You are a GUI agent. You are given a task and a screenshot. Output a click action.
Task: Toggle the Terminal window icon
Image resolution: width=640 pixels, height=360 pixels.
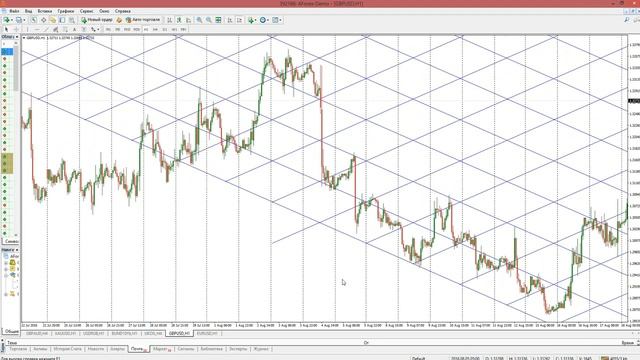click(x=62, y=20)
